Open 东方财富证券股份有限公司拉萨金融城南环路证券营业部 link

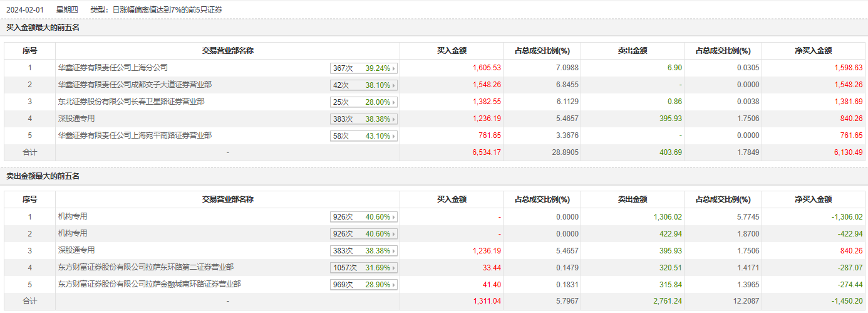149,284
